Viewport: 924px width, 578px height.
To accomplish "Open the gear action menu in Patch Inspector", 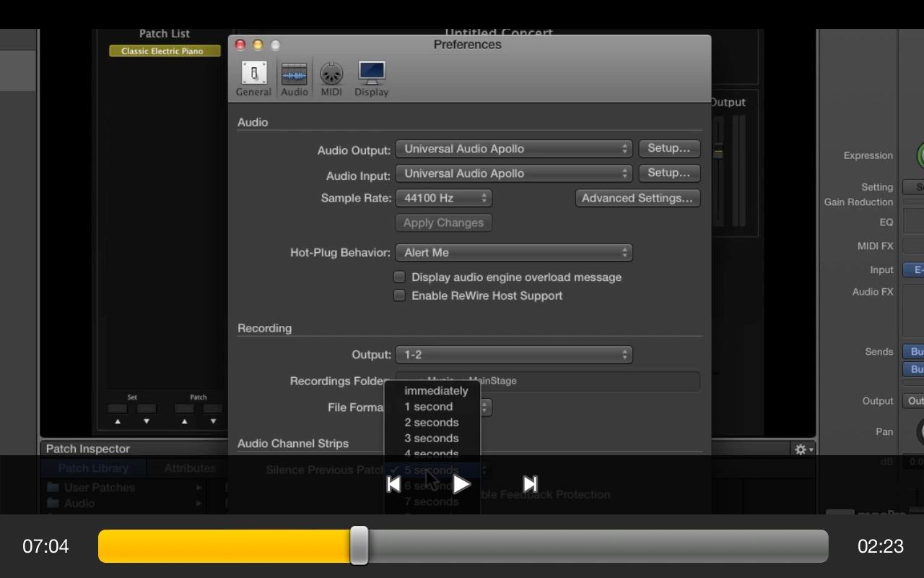I will (x=803, y=449).
